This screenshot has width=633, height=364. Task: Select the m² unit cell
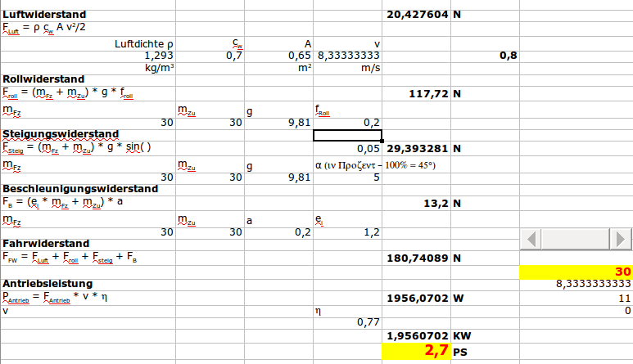click(x=278, y=68)
